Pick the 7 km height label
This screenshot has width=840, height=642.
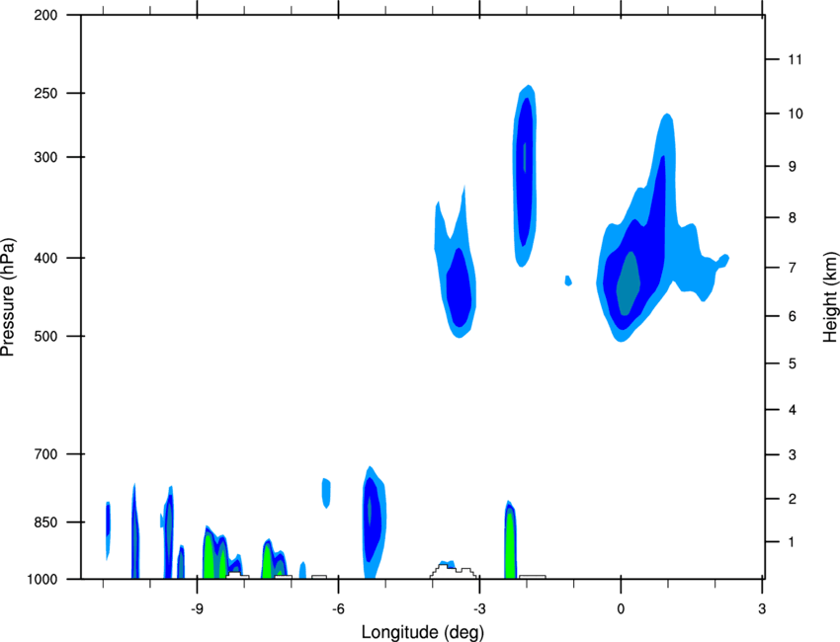(792, 268)
